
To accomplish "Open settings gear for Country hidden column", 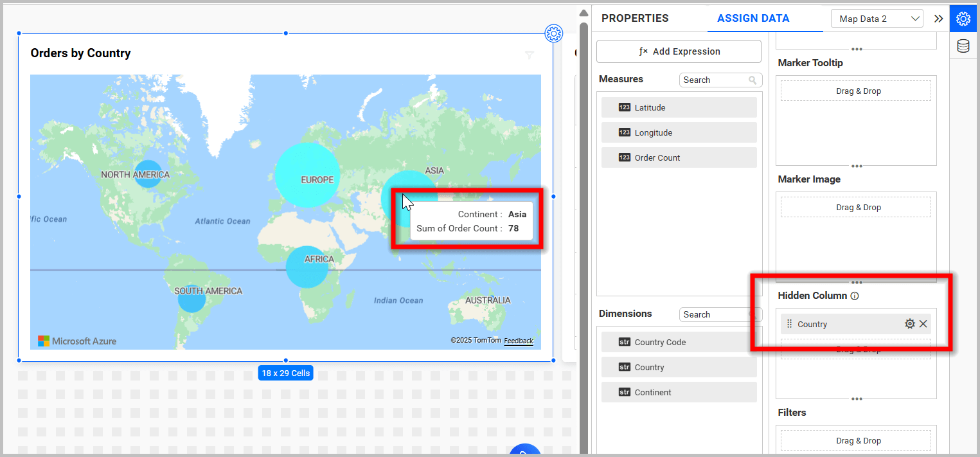I will tap(909, 324).
